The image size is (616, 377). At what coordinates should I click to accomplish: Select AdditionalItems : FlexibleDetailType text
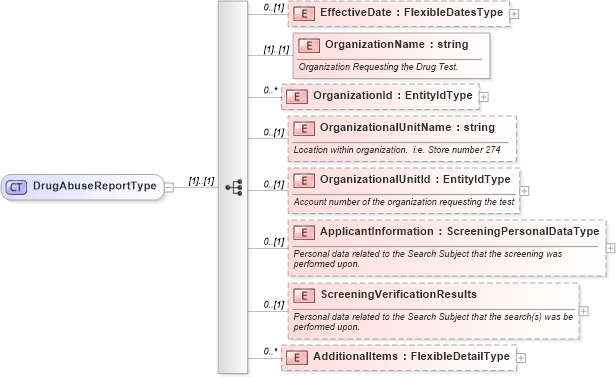411,356
